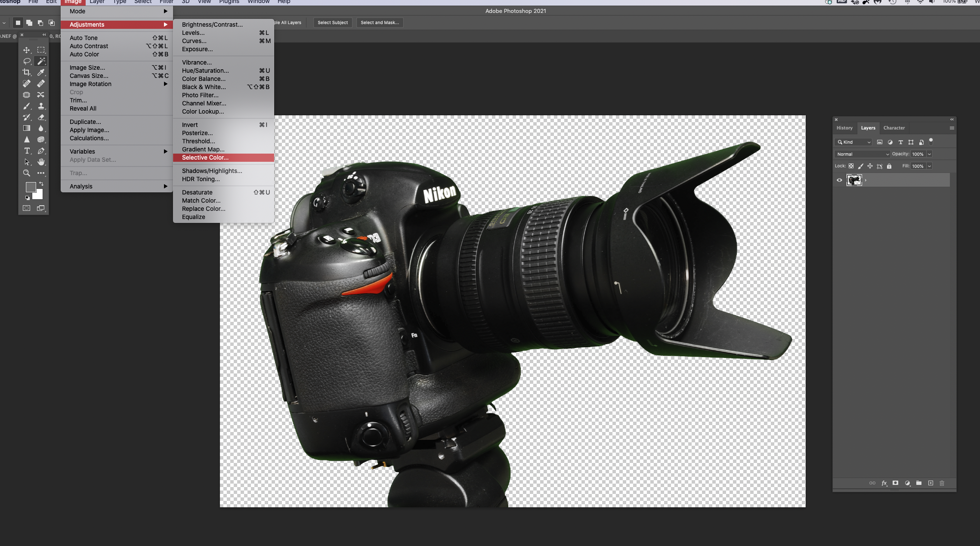Toggle the lock transparent pixels option
980x546 pixels.
(851, 166)
